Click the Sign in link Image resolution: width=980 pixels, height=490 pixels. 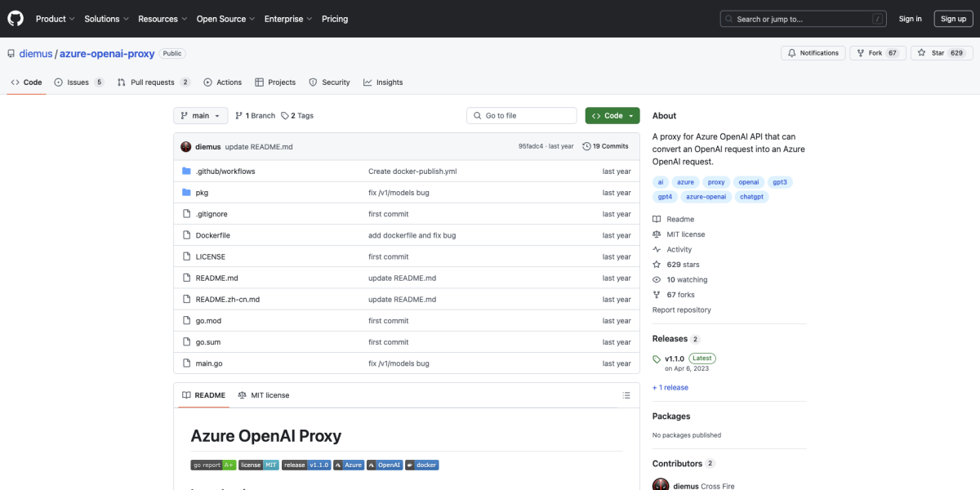(x=910, y=19)
